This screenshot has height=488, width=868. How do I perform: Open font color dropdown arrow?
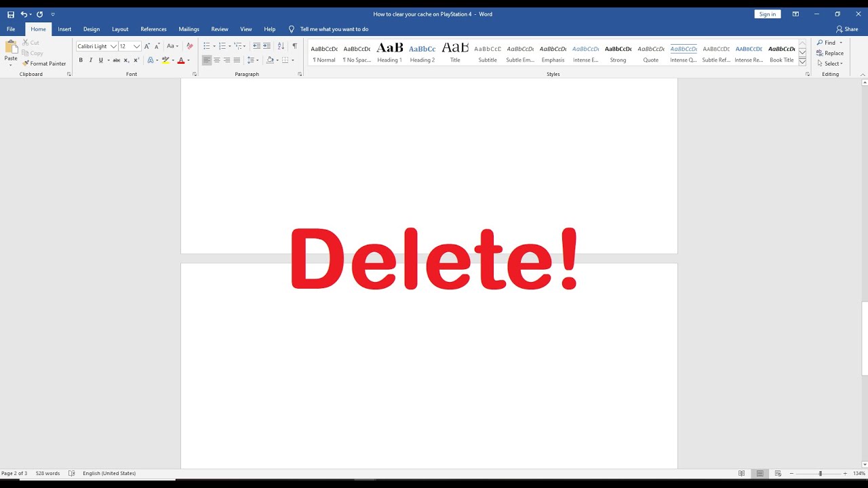coord(188,60)
